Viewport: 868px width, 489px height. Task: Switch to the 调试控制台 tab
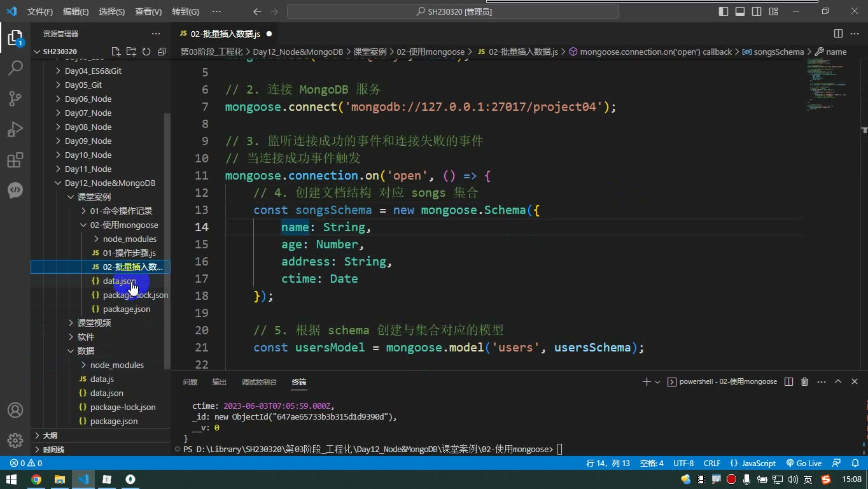pos(259,382)
